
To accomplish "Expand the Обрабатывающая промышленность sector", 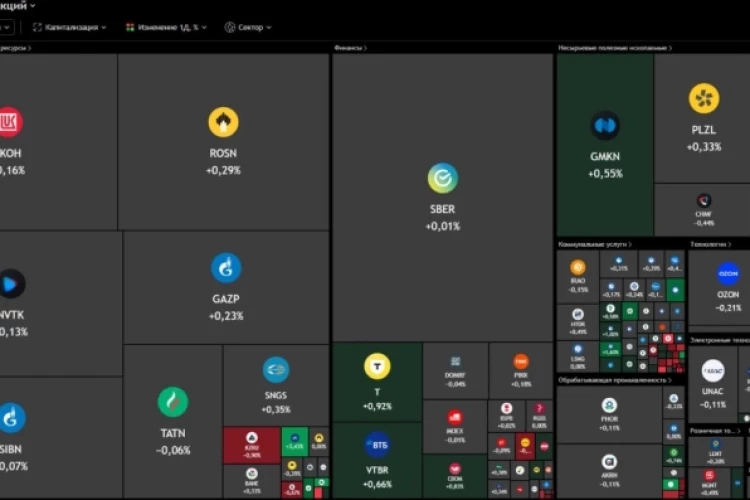I will pos(615,380).
